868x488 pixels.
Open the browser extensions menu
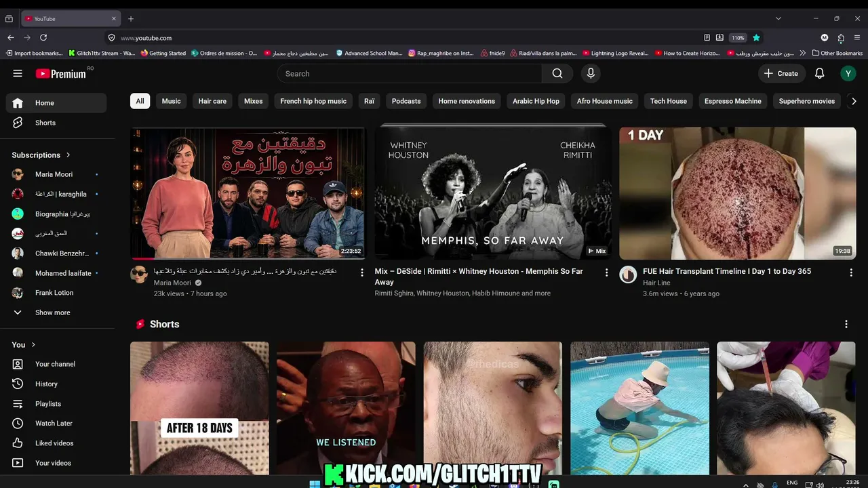pyautogui.click(x=841, y=38)
